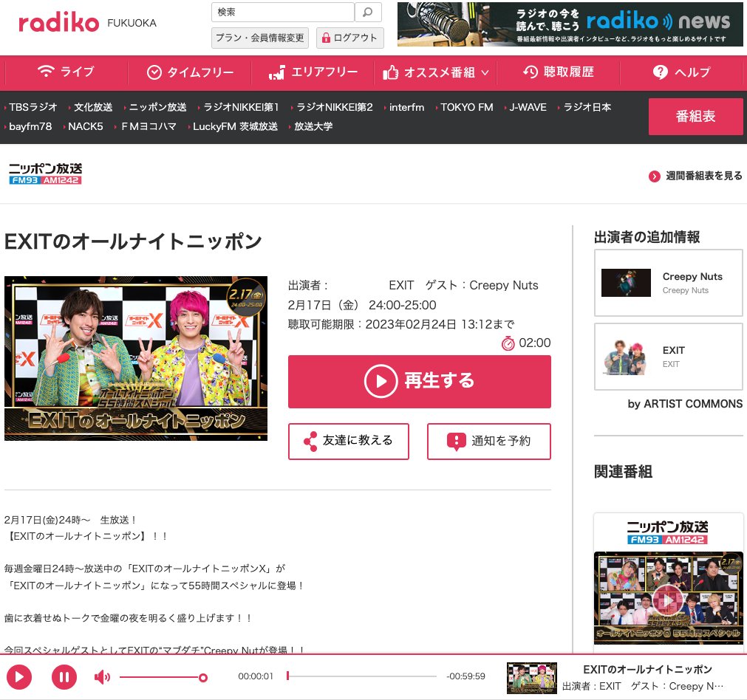Adjust the volume slider
Viewport: 747px width, 700px height.
point(163,677)
